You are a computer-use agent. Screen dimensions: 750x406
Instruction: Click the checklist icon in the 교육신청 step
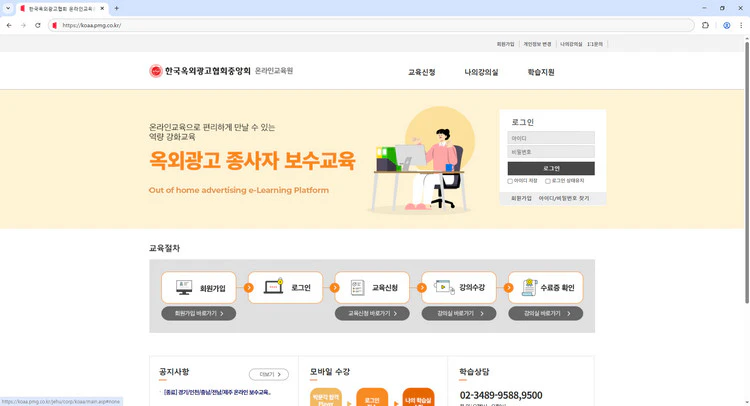pyautogui.click(x=357, y=287)
